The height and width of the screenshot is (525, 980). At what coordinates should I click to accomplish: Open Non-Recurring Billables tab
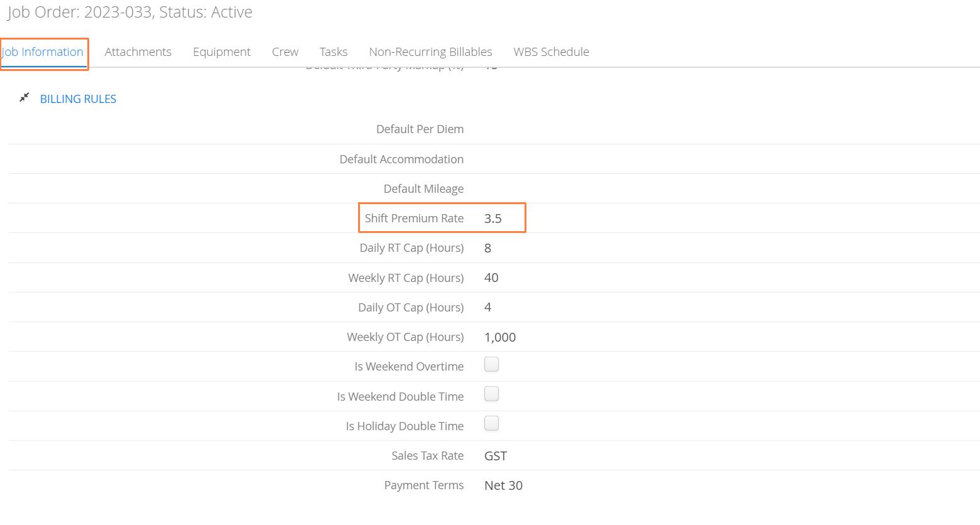click(430, 52)
